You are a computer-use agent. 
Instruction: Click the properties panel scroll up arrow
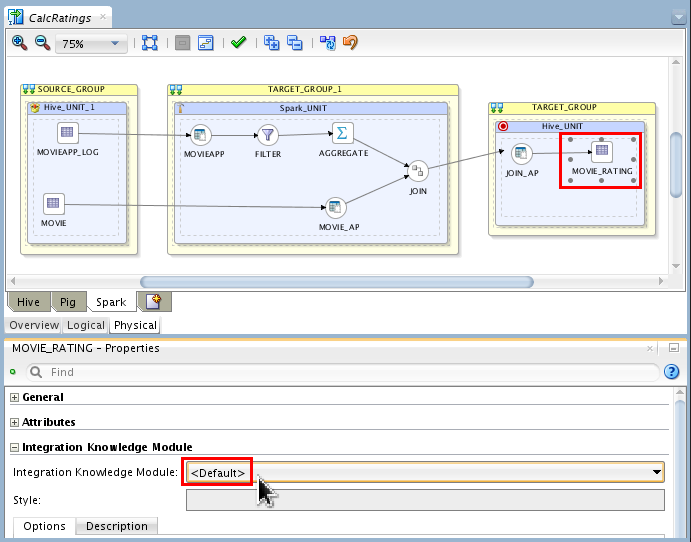click(x=680, y=392)
